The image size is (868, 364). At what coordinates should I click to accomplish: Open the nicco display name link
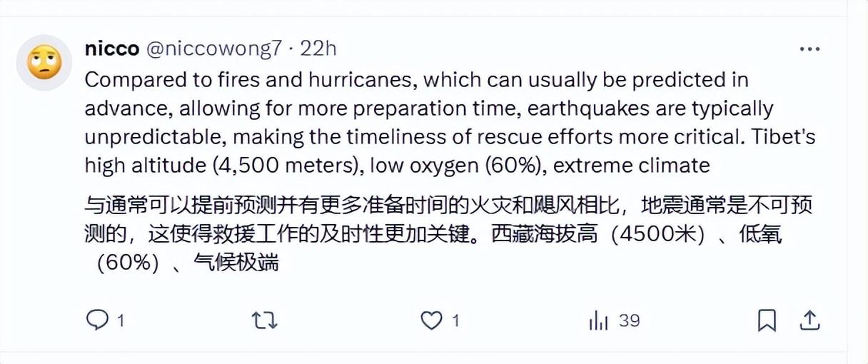point(112,49)
